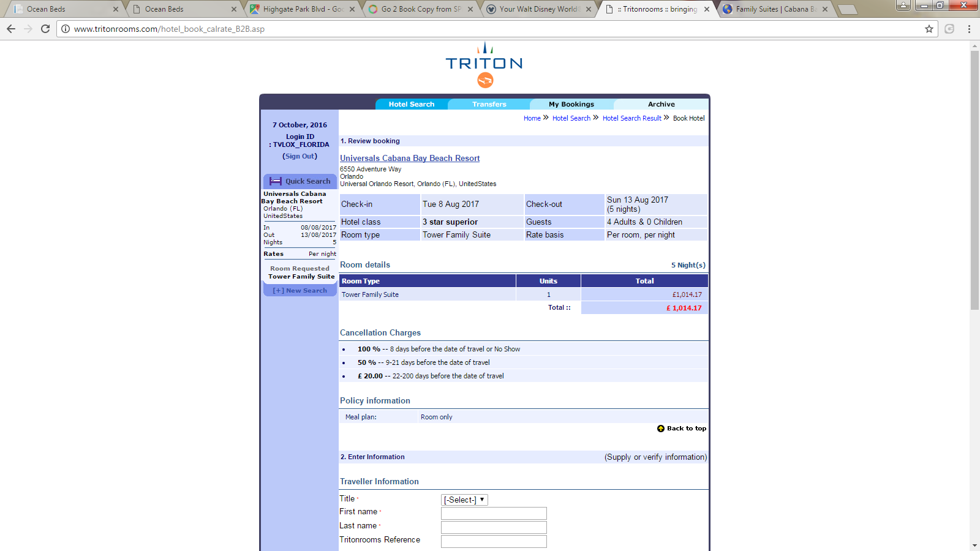Open the My Bookings tab

point(571,104)
